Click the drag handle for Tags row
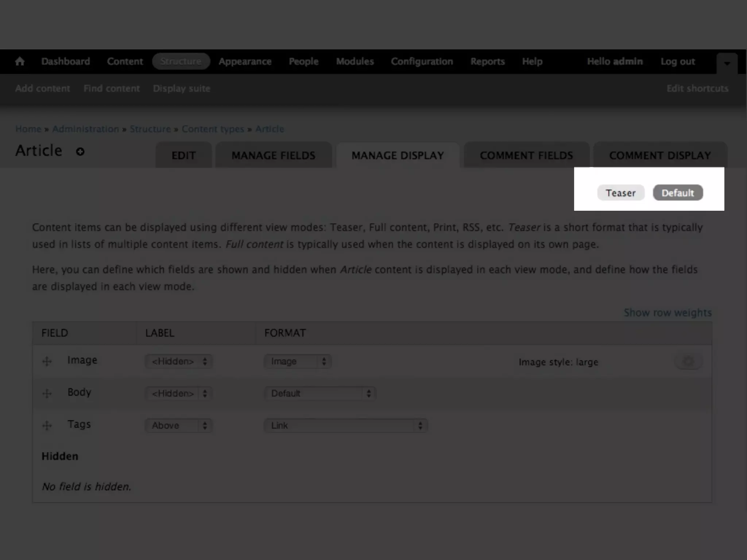 tap(47, 425)
